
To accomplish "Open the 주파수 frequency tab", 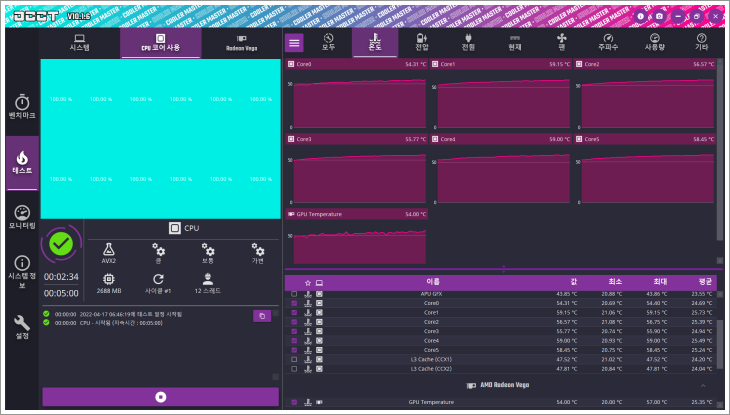I will pos(608,42).
